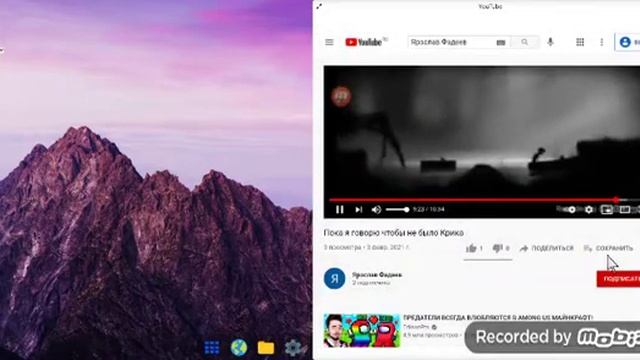This screenshot has width=640, height=360.
Task: Open the three-dot settings menu in header
Action: tap(602, 42)
